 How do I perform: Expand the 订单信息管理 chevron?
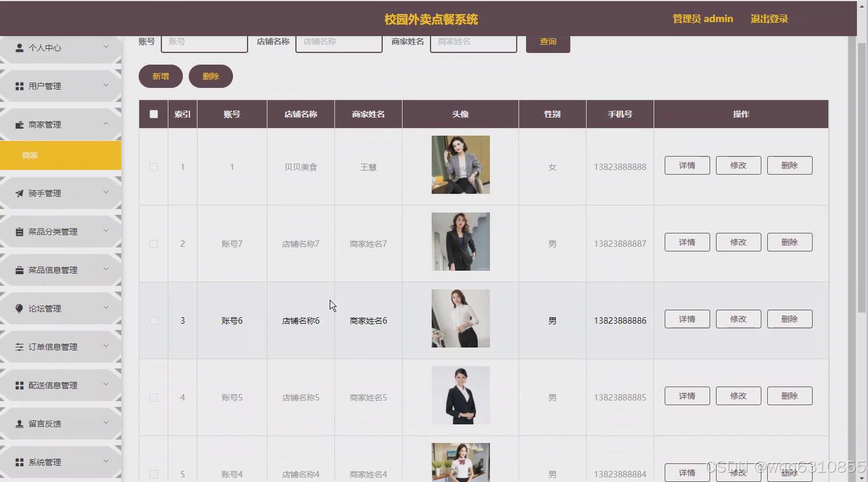[106, 346]
